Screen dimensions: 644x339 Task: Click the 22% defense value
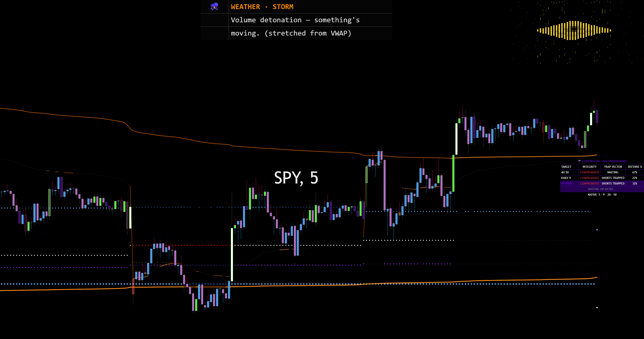click(635, 178)
